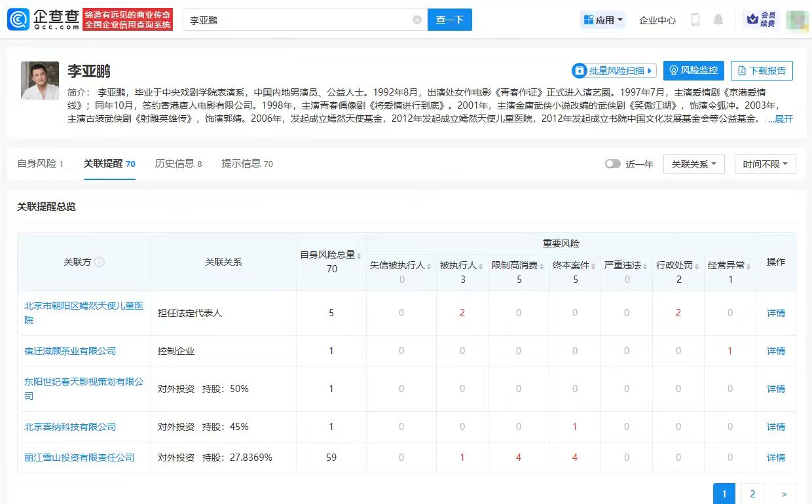Open the mobile phone app icon
812x504 pixels.
(x=695, y=20)
